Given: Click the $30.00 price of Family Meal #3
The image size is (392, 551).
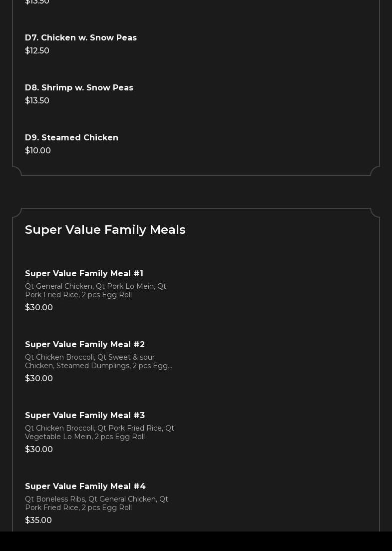Looking at the screenshot, I should 39,450.
